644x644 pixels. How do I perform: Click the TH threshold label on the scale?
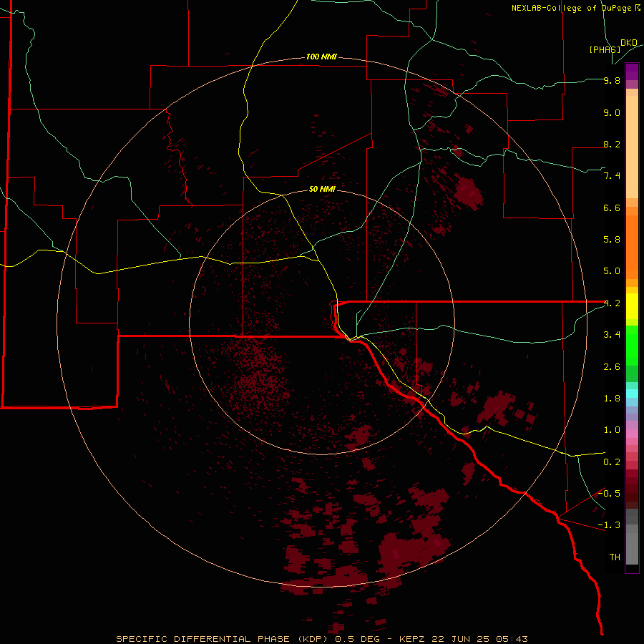click(x=615, y=557)
